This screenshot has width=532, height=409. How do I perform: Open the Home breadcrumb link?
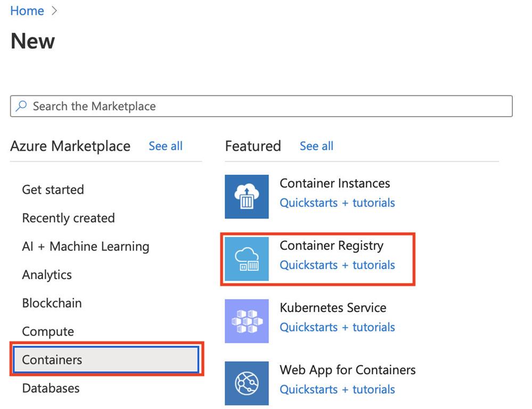click(27, 10)
